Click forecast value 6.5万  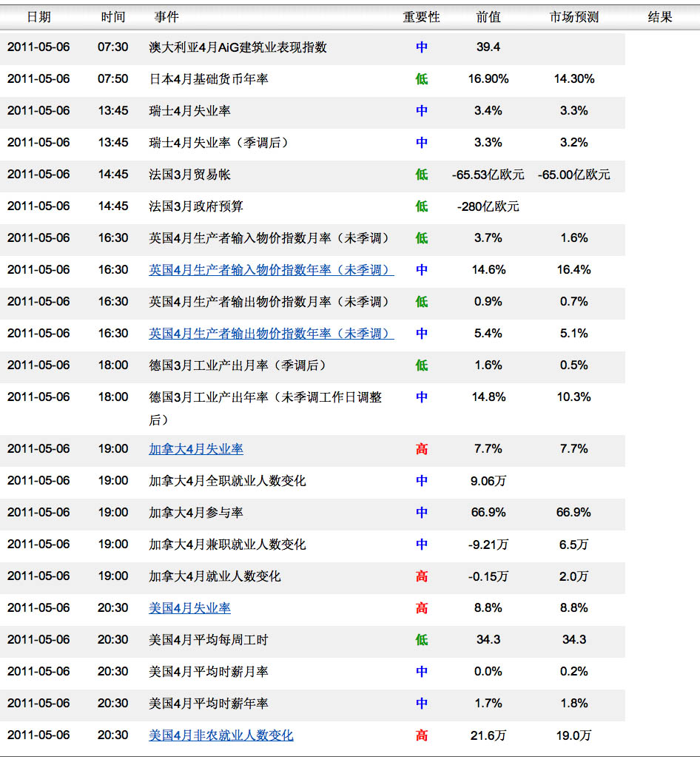(x=574, y=545)
